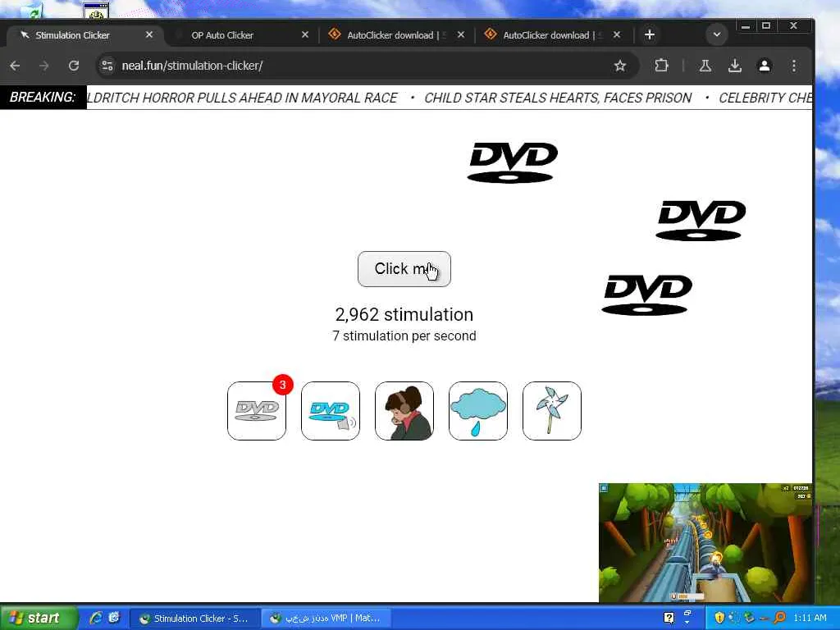Close the Stimulation Clicker tab

[149, 34]
